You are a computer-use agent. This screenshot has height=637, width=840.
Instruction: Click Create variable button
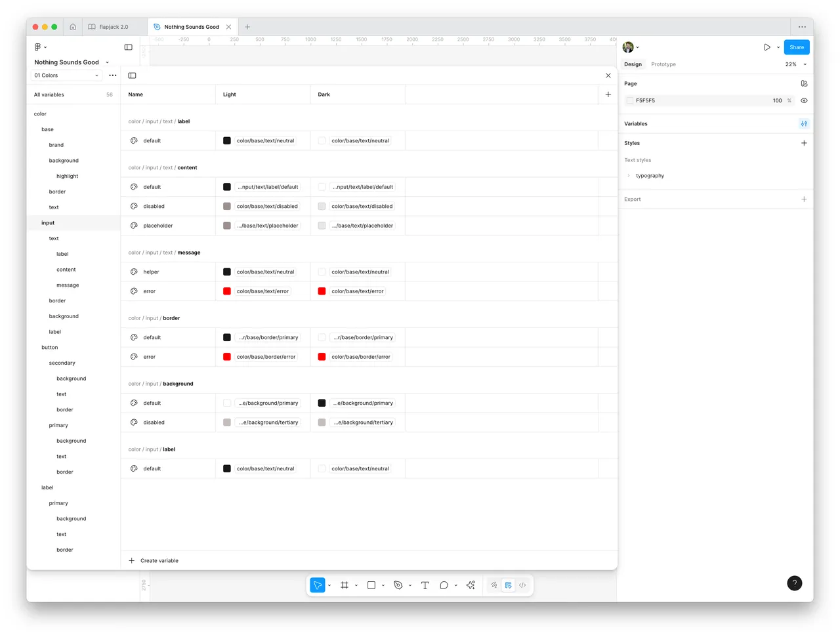coord(154,561)
